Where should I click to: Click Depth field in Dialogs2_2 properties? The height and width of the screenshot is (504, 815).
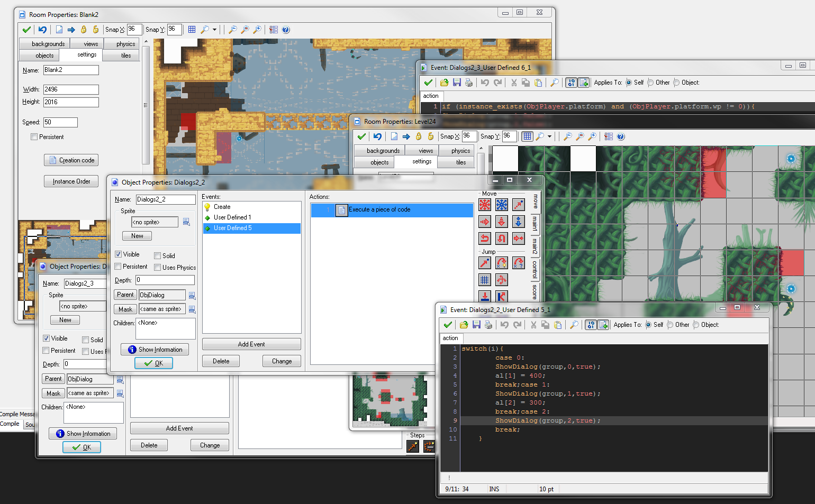[165, 280]
